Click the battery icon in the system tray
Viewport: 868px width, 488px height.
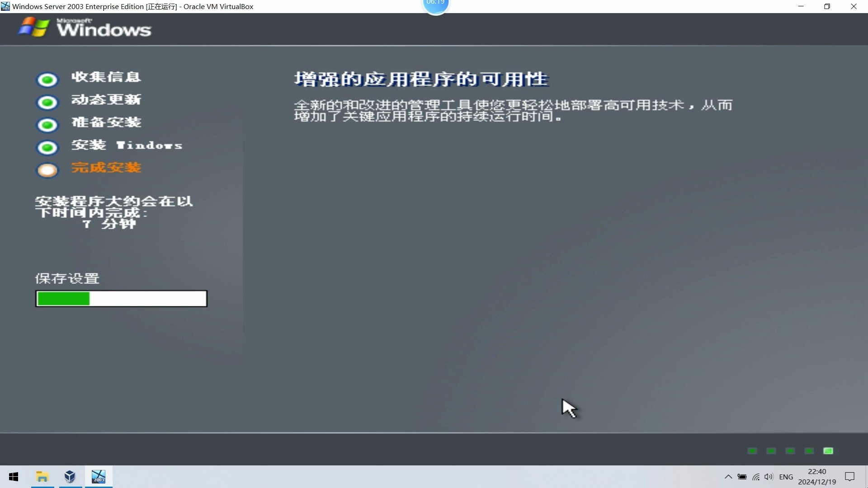coord(742,477)
